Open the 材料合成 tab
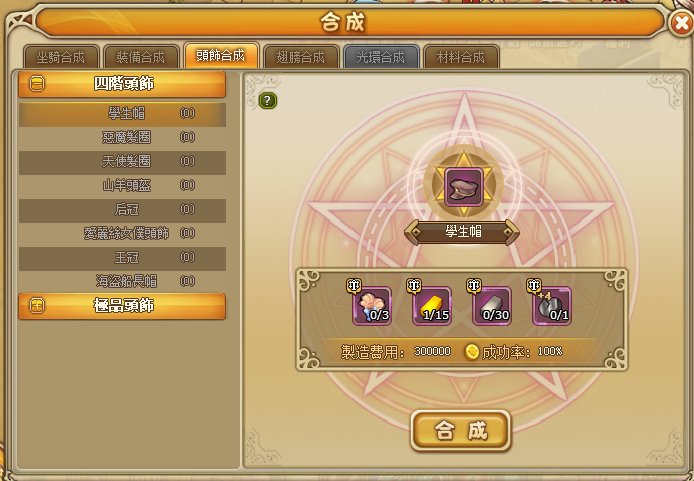The height and width of the screenshot is (481, 694). pos(461,57)
